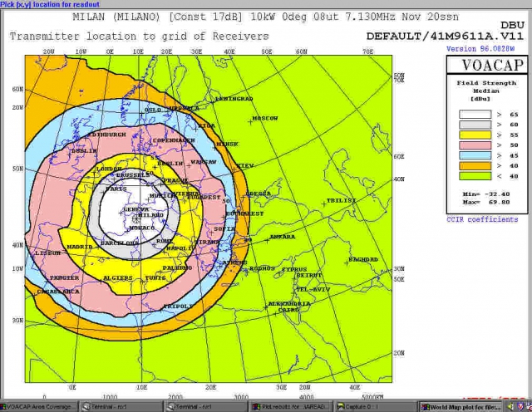Pick the LONDON label on map
This screenshot has width=532, height=412.
[x=109, y=169]
